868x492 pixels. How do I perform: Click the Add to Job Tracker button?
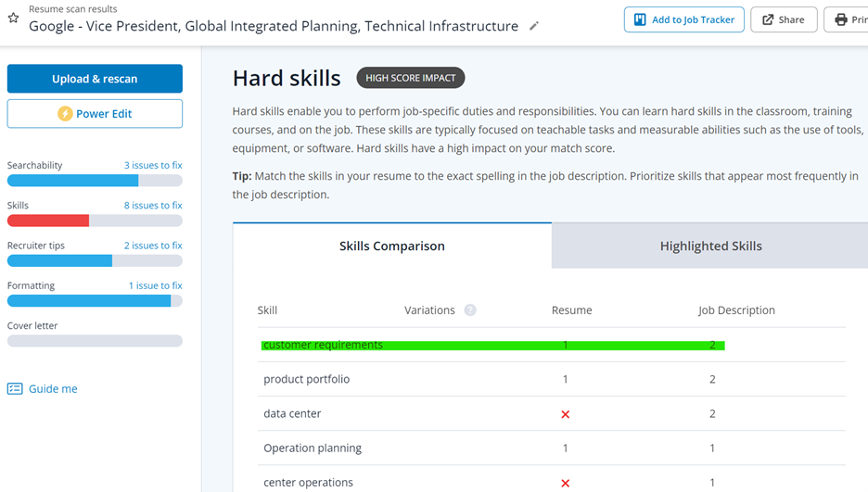(x=683, y=19)
